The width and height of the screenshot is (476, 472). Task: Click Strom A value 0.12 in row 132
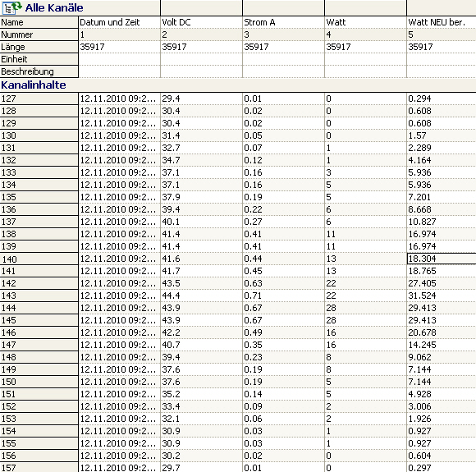253,160
